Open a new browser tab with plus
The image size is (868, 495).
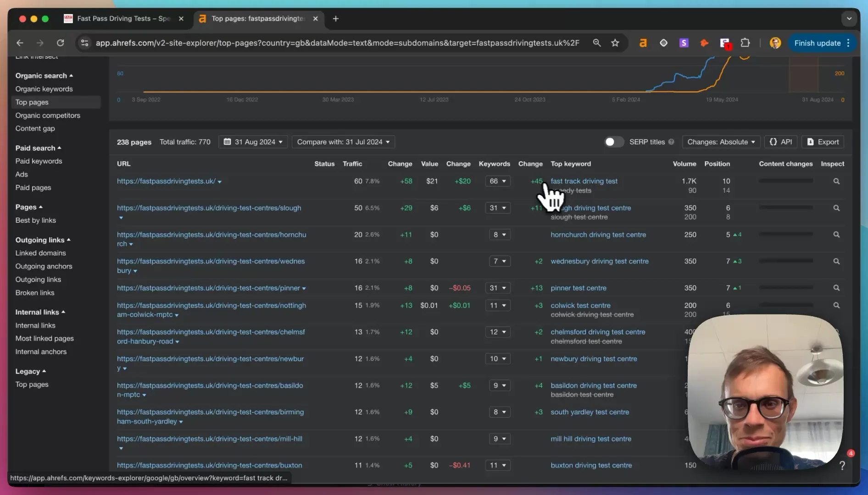pyautogui.click(x=336, y=19)
